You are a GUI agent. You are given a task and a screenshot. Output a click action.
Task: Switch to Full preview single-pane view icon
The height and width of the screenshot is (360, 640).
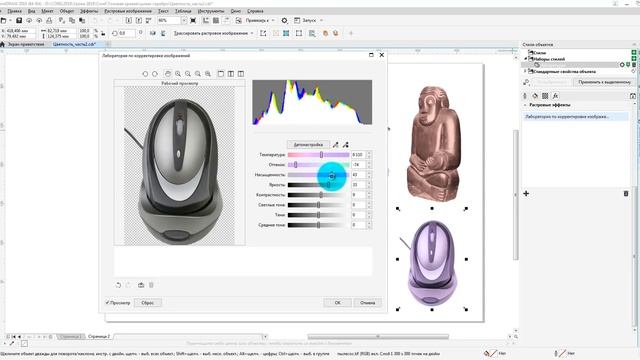coord(221,74)
